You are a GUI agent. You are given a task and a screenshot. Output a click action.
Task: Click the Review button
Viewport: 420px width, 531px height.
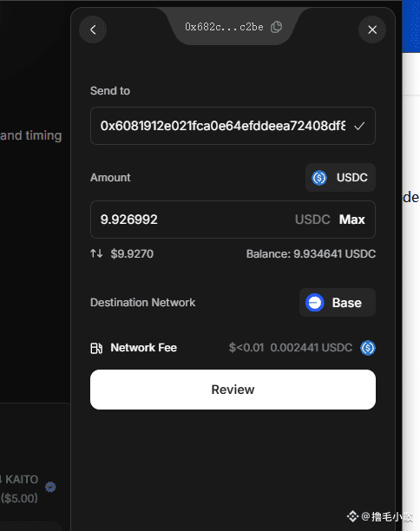coord(233,390)
